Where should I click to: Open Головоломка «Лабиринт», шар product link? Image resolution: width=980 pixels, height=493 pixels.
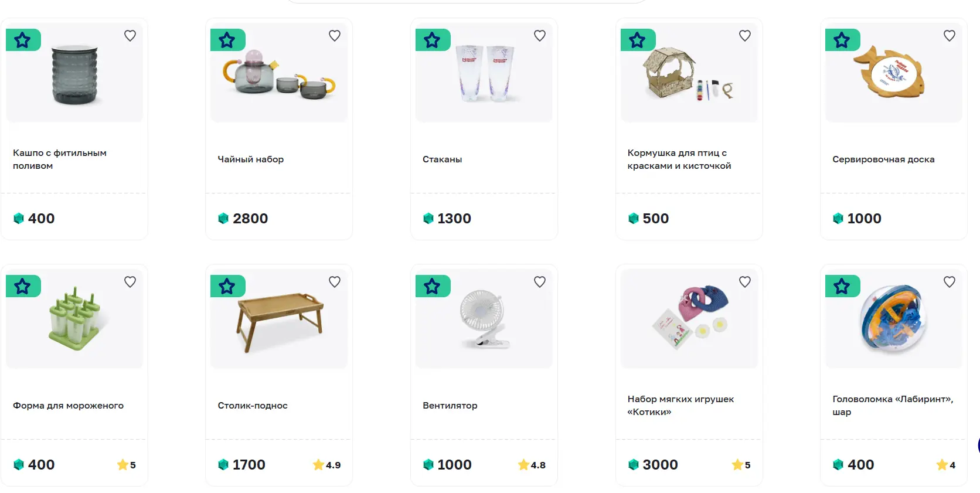pyautogui.click(x=893, y=406)
